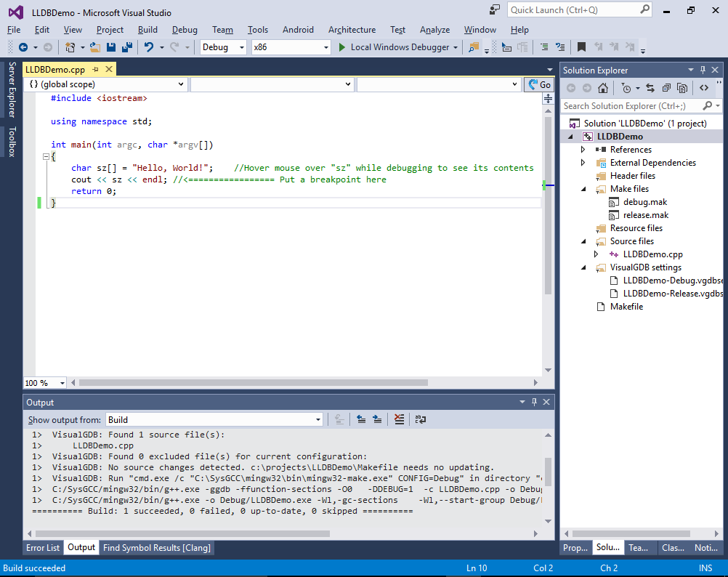Click the Solution Explorer horizontal scrollbar
728x577 pixels.
(631, 534)
